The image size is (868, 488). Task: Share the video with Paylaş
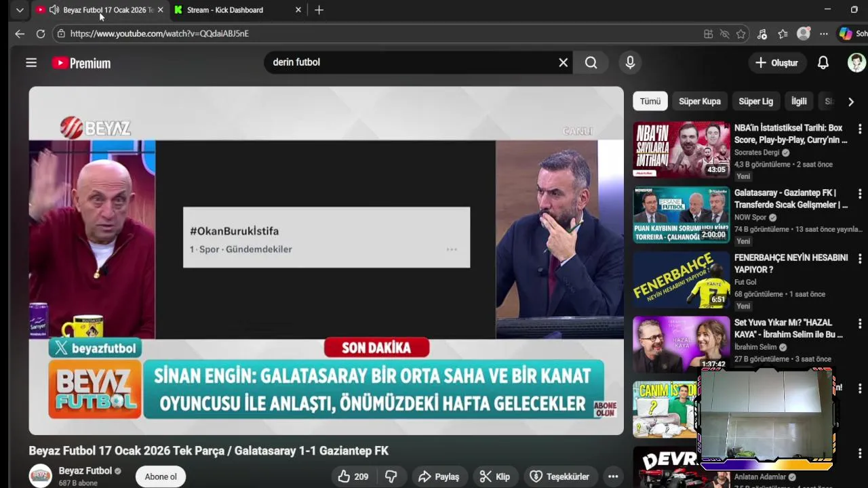pos(439,476)
